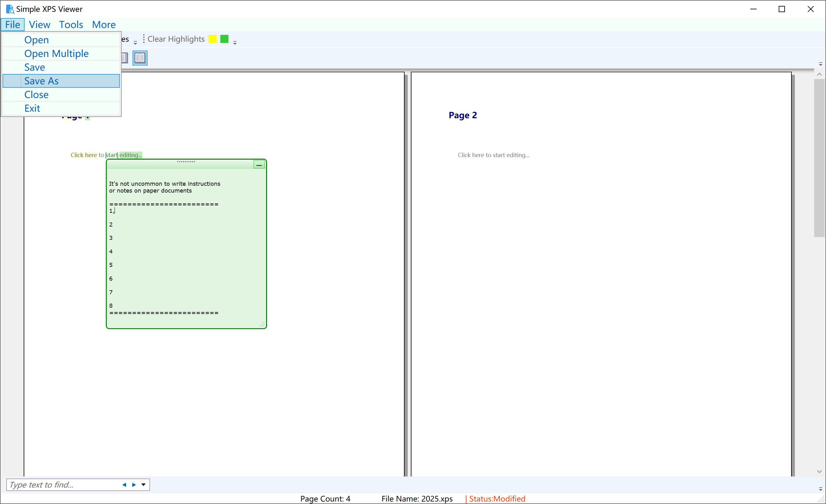Choose Save As from the File menu
Image resolution: width=826 pixels, height=504 pixels.
(41, 81)
